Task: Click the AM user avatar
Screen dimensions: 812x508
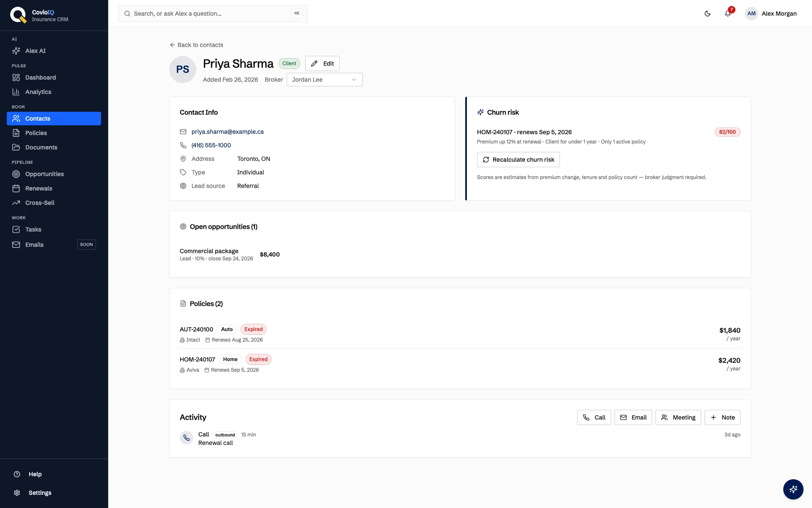Action: (752, 14)
